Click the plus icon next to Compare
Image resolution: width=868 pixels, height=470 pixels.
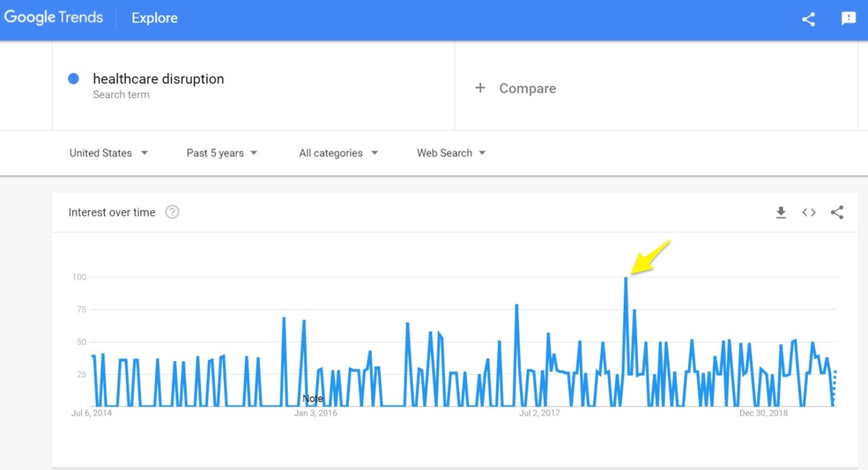click(480, 88)
